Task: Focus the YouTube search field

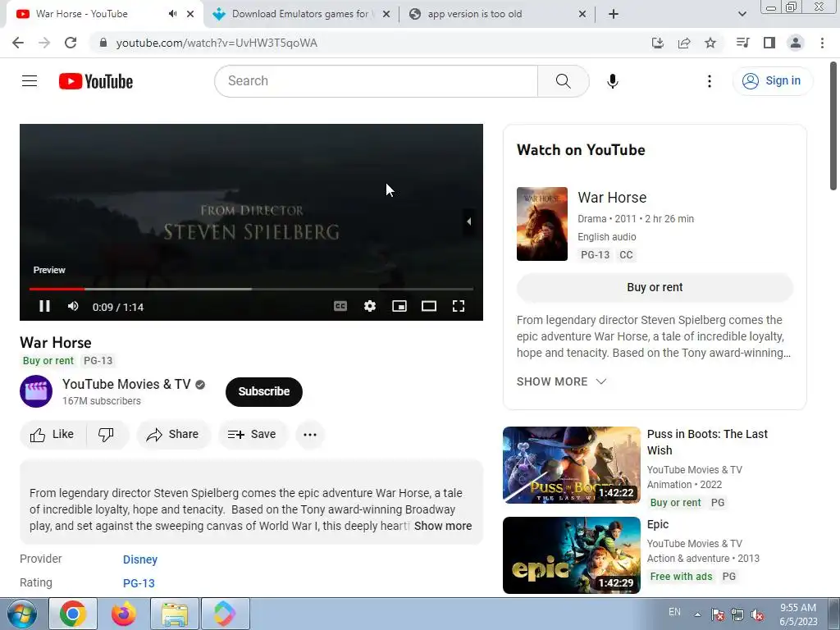Action: 376,81
